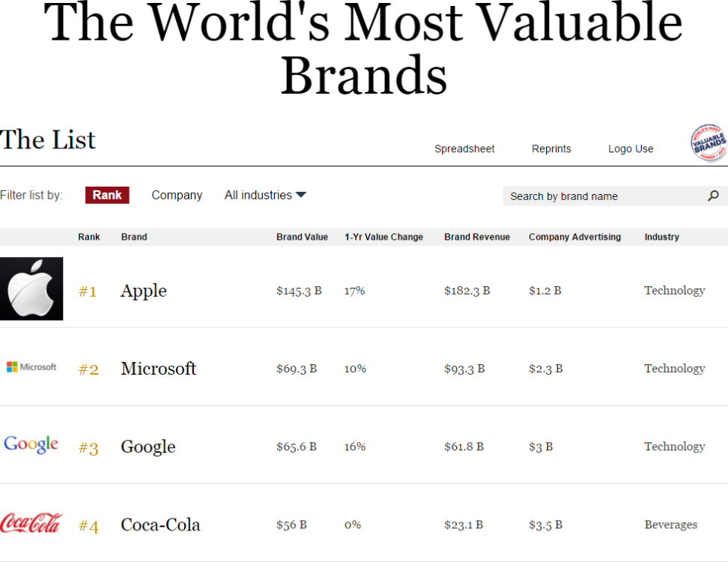This screenshot has height=562, width=728.
Task: Click the #3 rank for Google
Action: pyautogui.click(x=88, y=447)
